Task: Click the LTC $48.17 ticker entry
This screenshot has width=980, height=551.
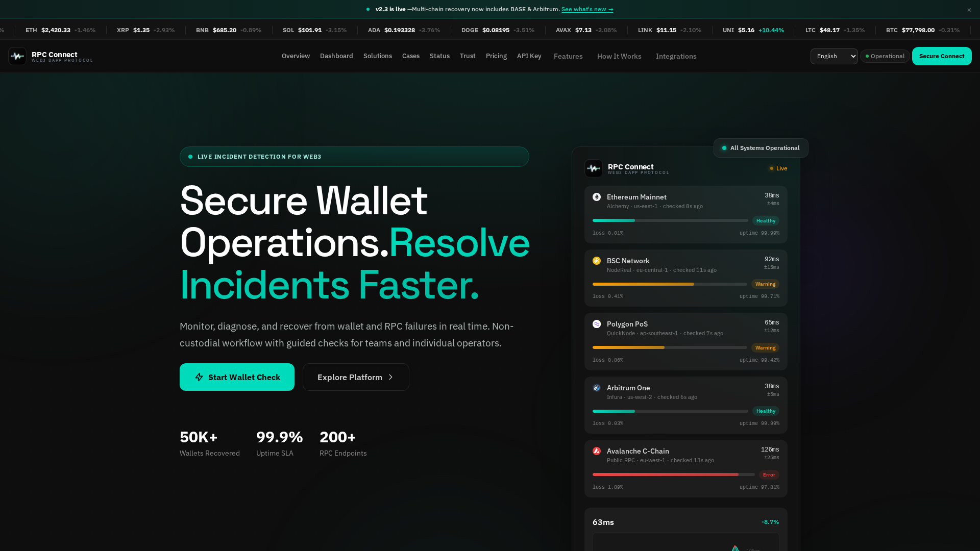Action: click(x=835, y=30)
